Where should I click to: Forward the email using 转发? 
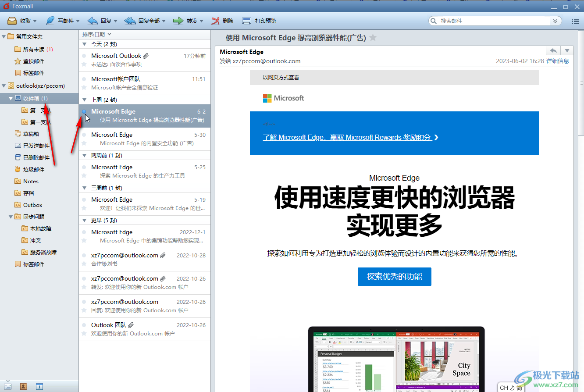pyautogui.click(x=185, y=21)
